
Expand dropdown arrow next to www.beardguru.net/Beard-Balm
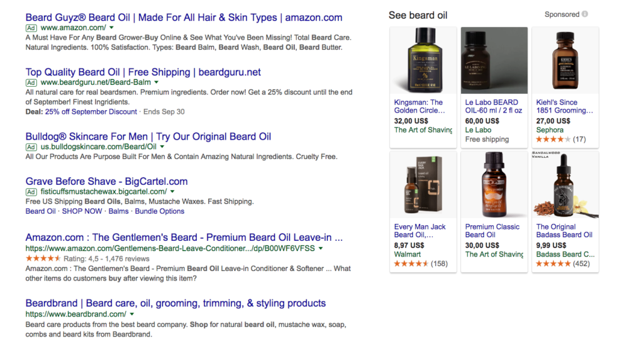click(157, 82)
